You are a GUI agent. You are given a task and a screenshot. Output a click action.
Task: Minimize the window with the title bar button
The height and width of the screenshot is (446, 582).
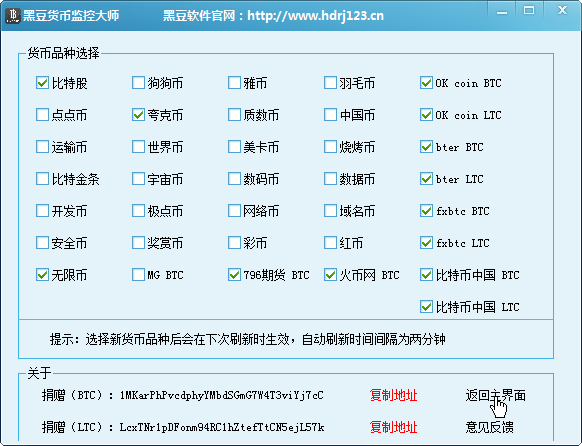click(502, 12)
